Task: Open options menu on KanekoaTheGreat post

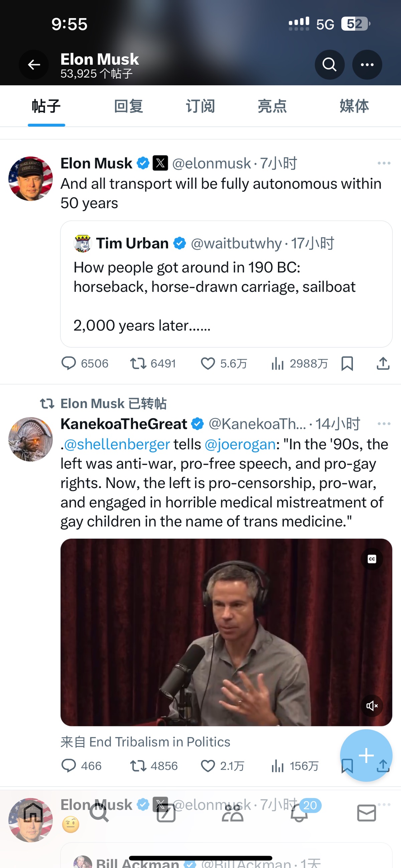Action: click(384, 424)
